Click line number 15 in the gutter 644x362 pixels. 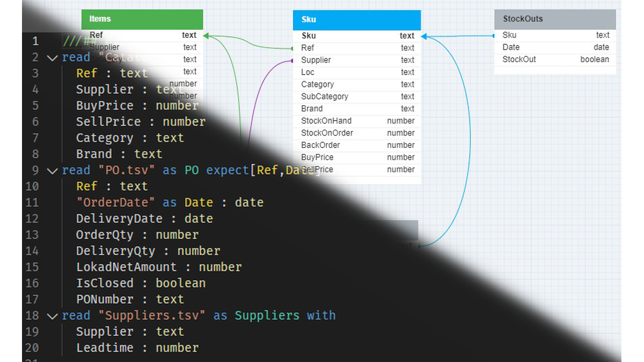click(32, 267)
